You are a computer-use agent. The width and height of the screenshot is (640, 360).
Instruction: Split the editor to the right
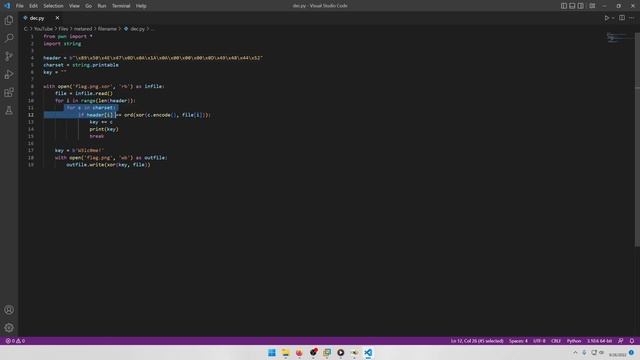point(622,18)
